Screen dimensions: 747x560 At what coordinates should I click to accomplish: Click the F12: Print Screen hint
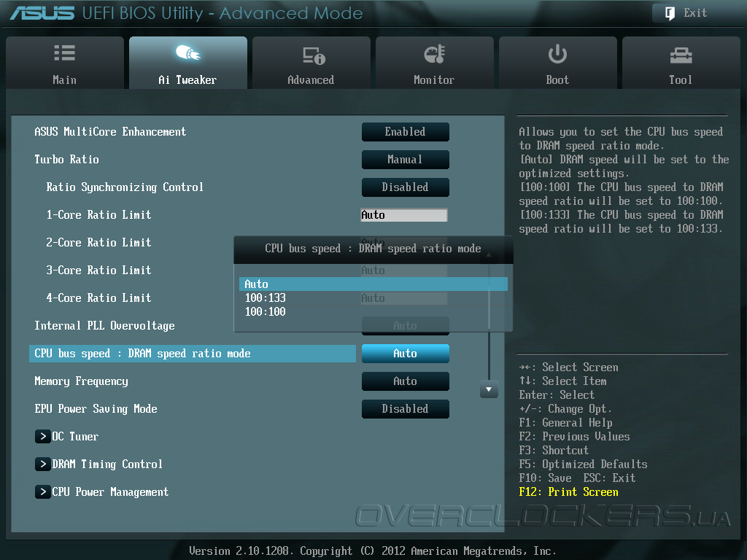(x=569, y=492)
